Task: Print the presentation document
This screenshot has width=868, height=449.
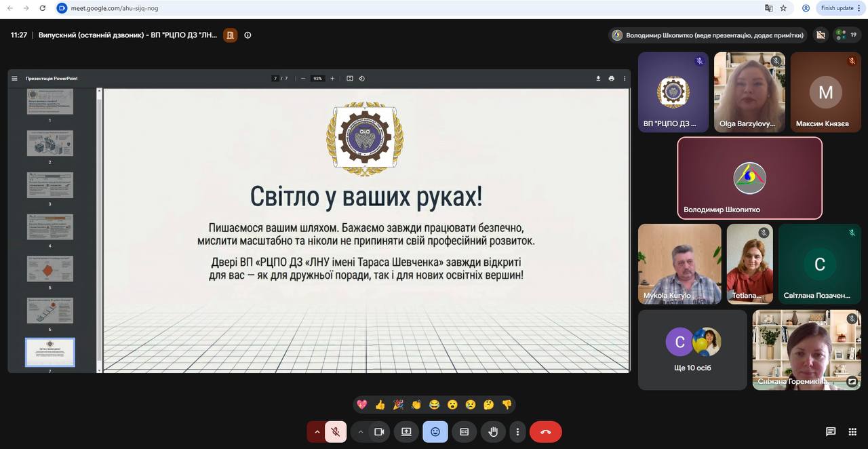Action: pyautogui.click(x=611, y=79)
